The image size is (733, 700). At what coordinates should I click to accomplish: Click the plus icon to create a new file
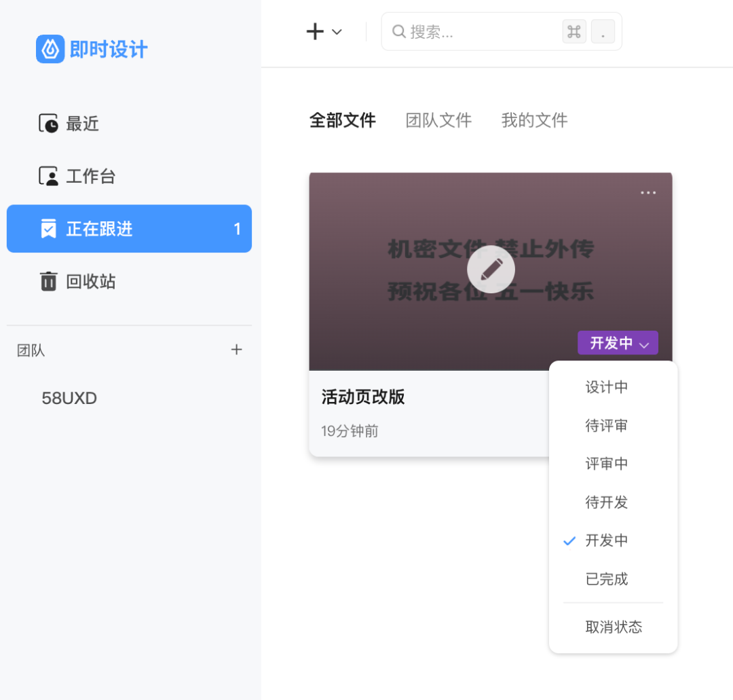coord(315,31)
